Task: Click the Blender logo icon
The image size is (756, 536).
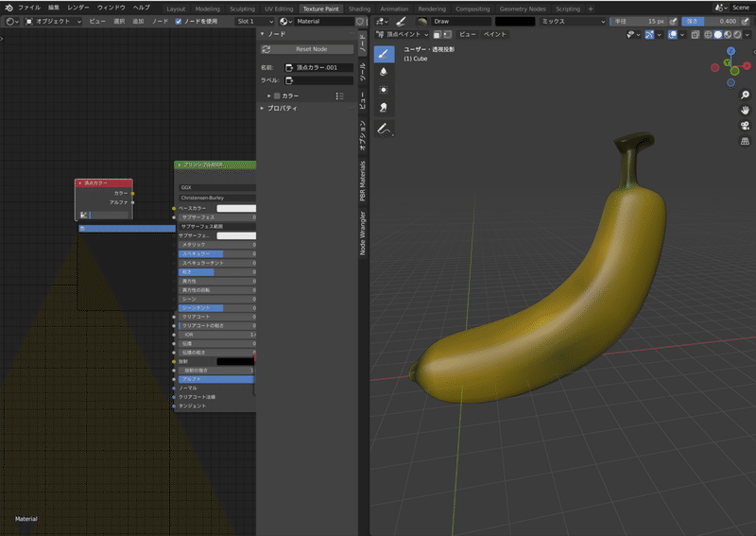Action: tap(9, 8)
